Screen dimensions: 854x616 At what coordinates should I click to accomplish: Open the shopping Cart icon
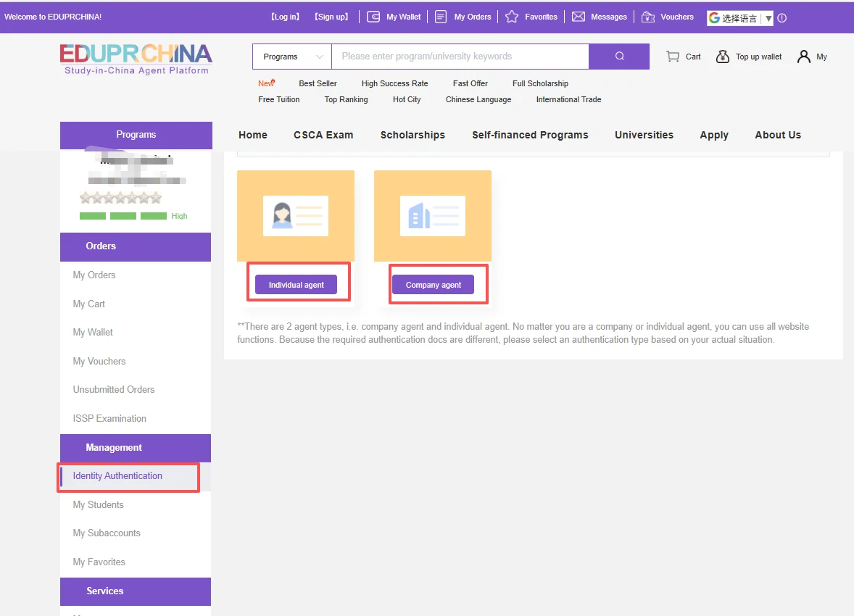click(673, 57)
